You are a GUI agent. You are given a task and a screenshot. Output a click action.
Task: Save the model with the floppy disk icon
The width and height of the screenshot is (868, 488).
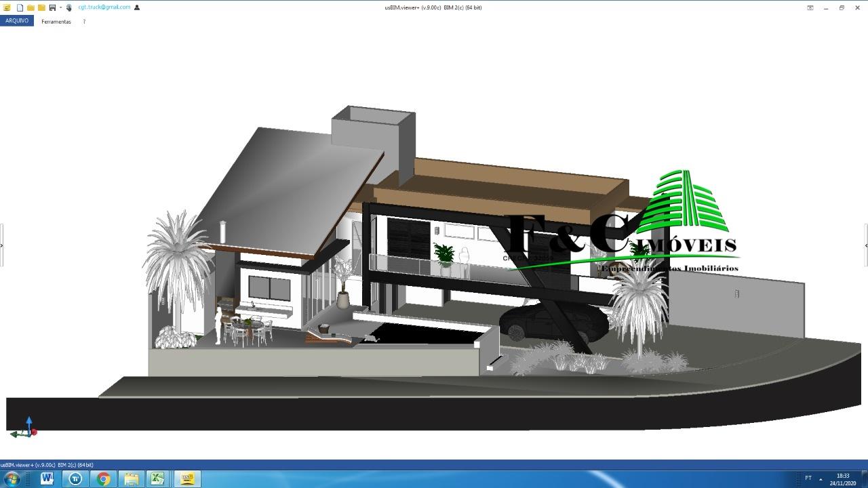[x=52, y=7]
